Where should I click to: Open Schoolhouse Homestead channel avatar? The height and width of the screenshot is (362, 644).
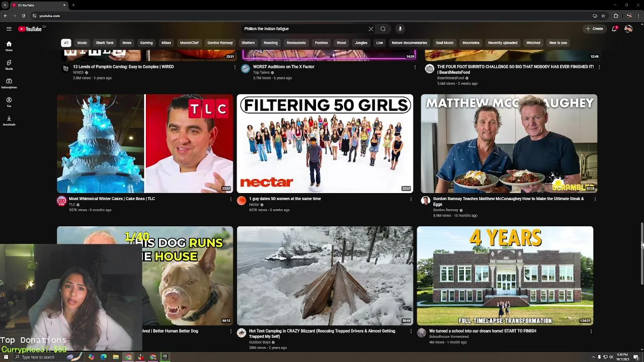(422, 333)
